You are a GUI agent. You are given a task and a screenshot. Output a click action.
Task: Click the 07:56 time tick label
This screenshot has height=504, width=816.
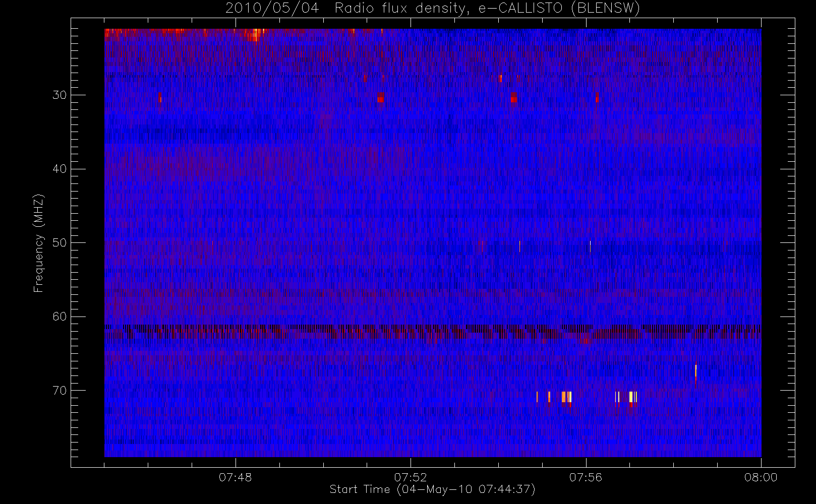[x=586, y=477]
